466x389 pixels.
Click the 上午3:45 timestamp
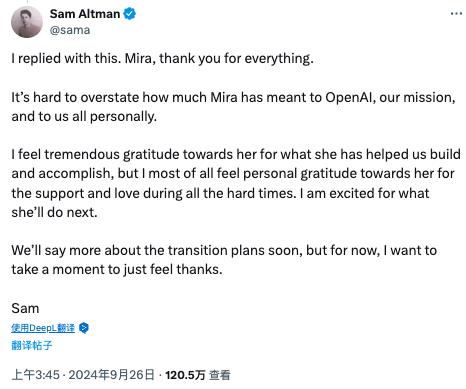point(35,375)
